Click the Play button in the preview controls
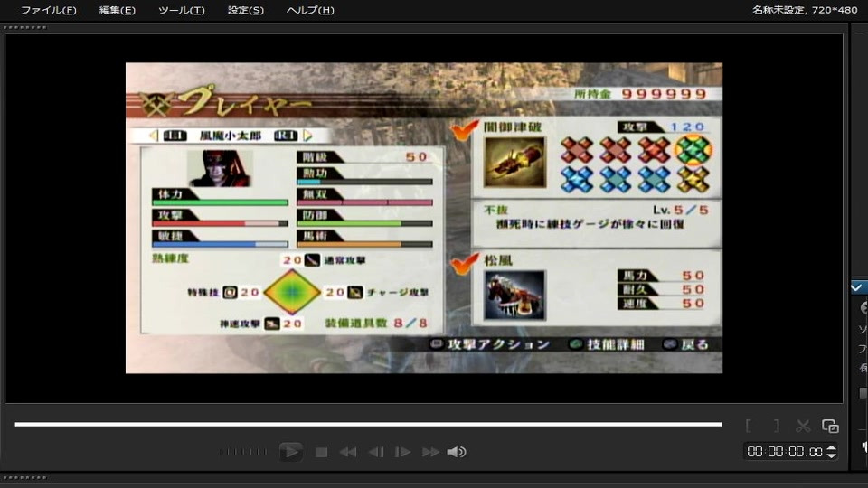 [290, 452]
